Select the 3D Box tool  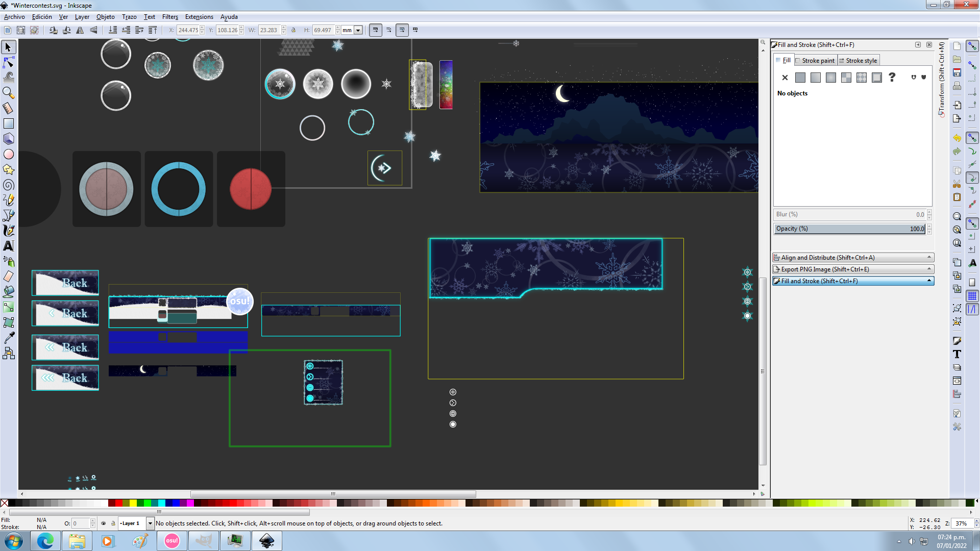8,139
